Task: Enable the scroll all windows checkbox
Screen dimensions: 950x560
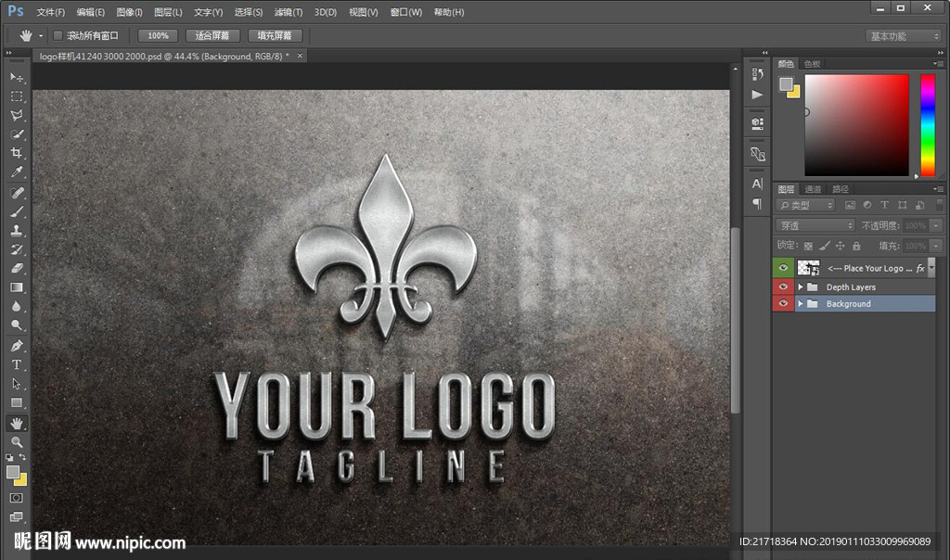Action: pos(58,36)
